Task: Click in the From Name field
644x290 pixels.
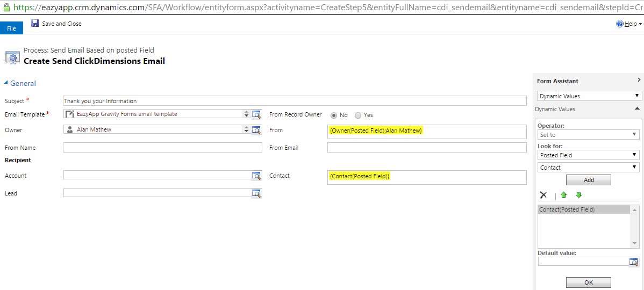Action: coord(162,147)
